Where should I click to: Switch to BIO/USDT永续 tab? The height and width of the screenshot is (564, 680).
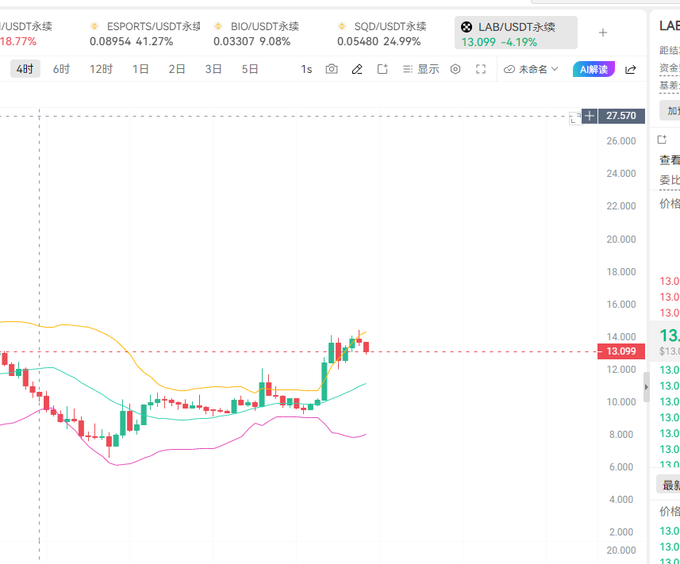click(256, 33)
